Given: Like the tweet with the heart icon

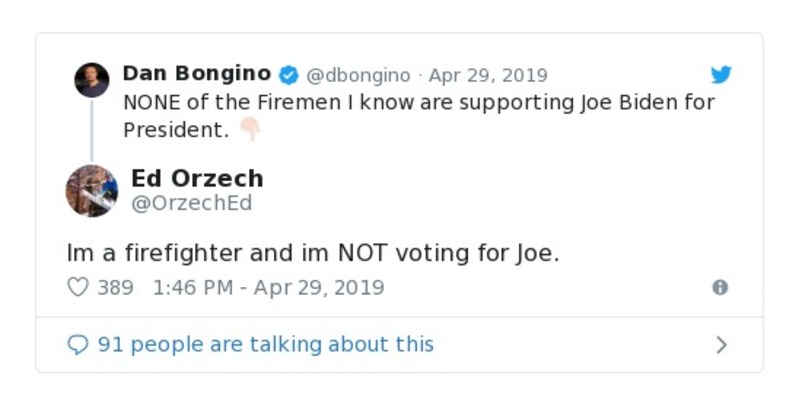Looking at the screenshot, I should coord(77,287).
